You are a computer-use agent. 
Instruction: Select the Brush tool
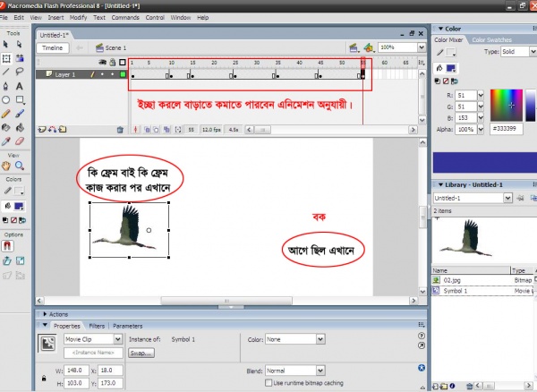pos(20,114)
